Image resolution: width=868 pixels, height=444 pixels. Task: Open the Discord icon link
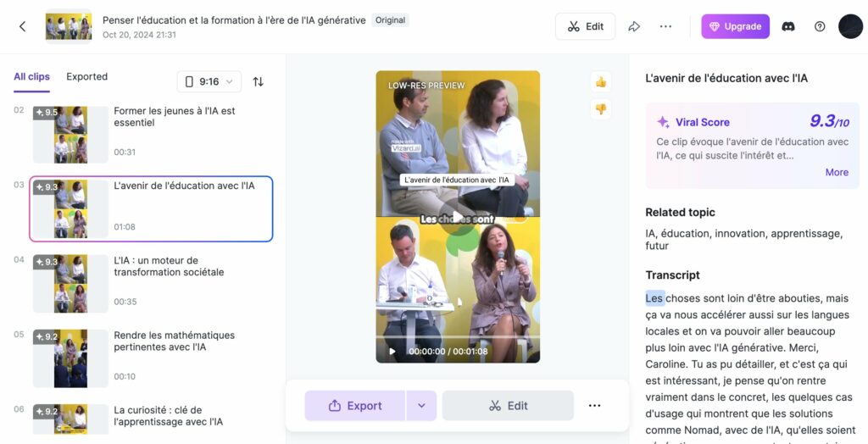pos(788,26)
